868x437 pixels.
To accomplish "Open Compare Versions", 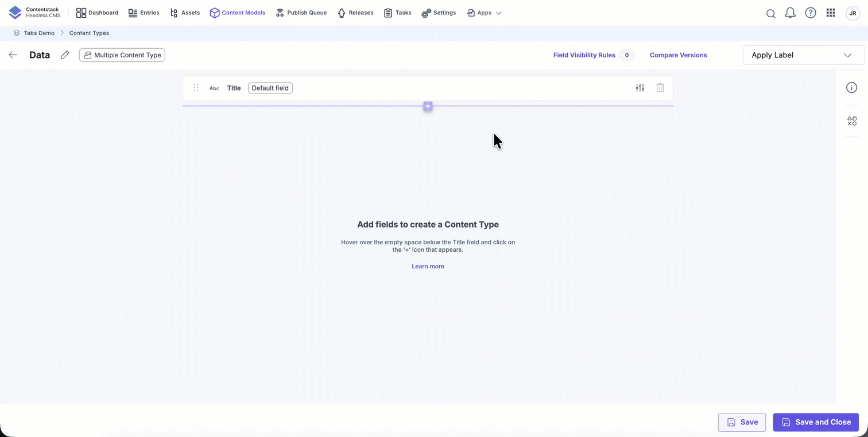I will (x=679, y=55).
